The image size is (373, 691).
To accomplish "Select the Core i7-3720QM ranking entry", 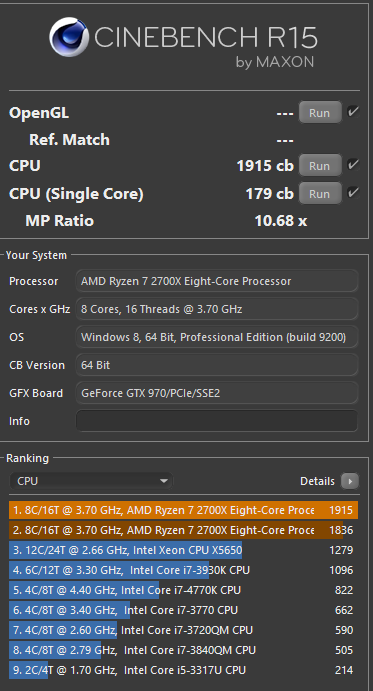I will coord(183,630).
